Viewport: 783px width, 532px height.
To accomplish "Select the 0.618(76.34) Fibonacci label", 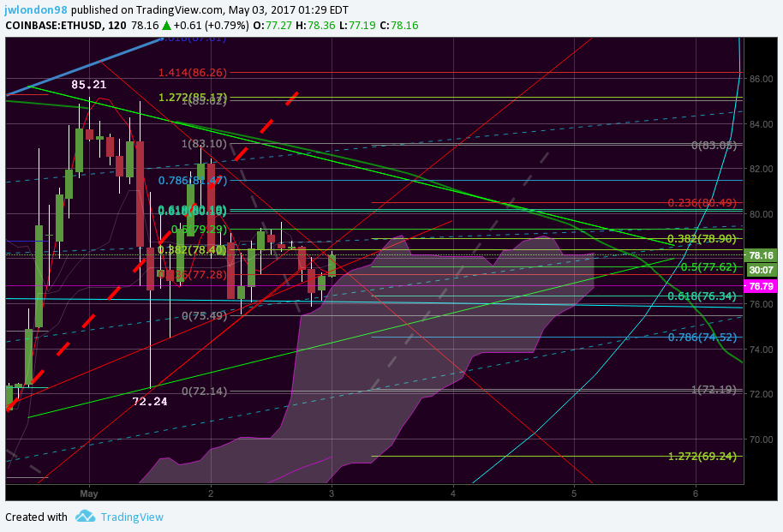I will point(702,296).
